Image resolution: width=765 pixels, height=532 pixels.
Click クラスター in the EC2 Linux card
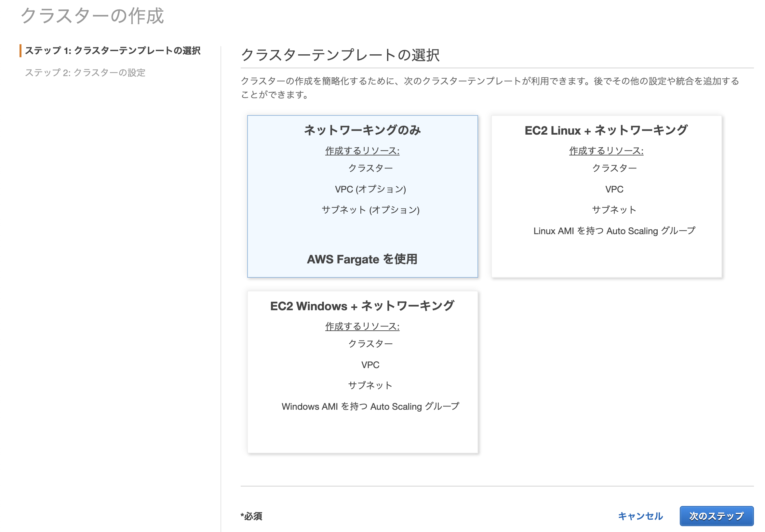pyautogui.click(x=614, y=168)
